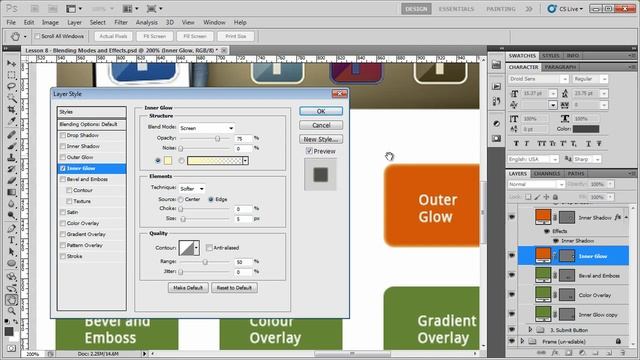Click the Faux Italic character icon
The image size is (640, 360).
[527, 144]
